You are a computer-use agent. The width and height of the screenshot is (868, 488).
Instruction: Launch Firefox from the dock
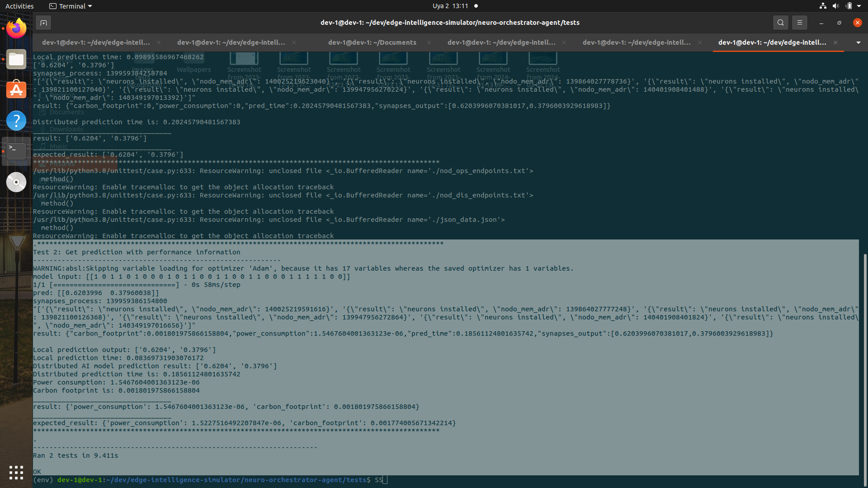pyautogui.click(x=16, y=28)
